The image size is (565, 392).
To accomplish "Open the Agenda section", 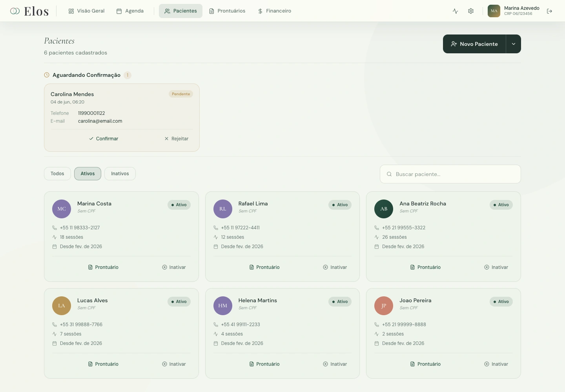I will click(130, 11).
